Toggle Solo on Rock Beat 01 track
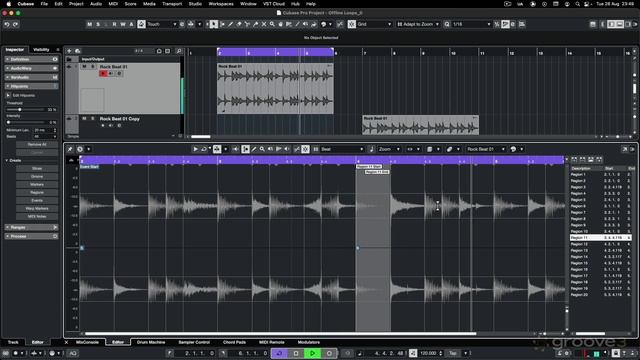 point(93,67)
